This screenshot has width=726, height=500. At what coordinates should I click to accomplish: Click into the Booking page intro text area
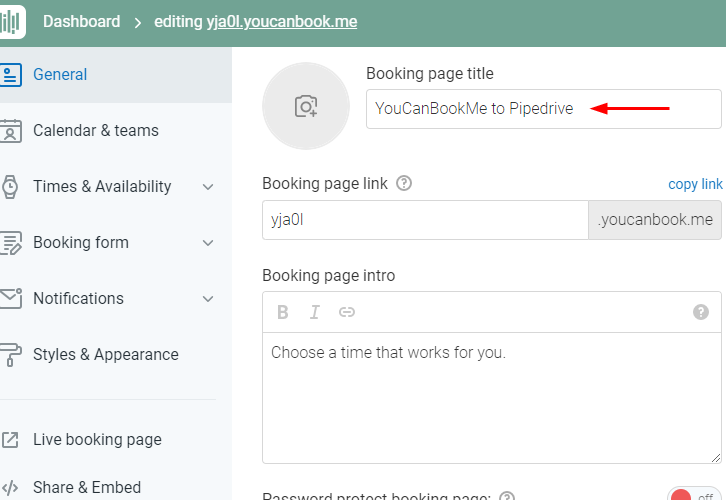[492, 398]
